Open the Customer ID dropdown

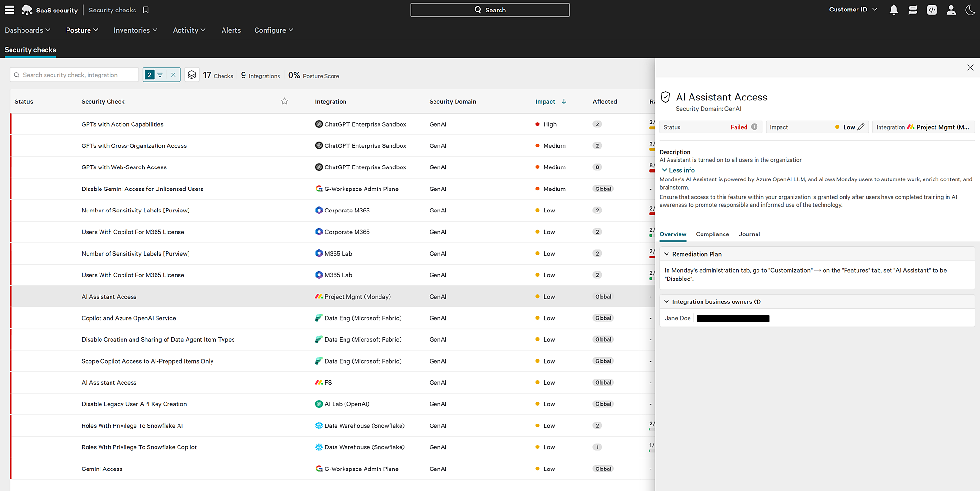click(852, 9)
